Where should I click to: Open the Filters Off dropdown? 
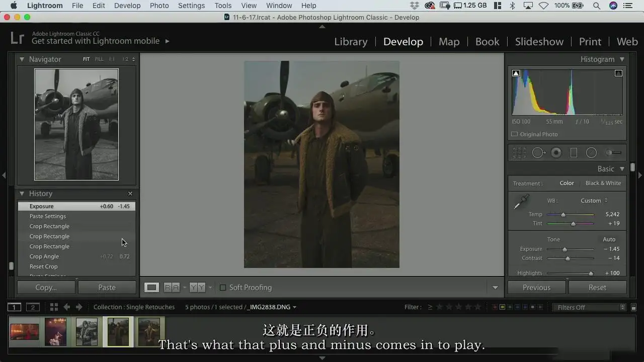coord(589,307)
